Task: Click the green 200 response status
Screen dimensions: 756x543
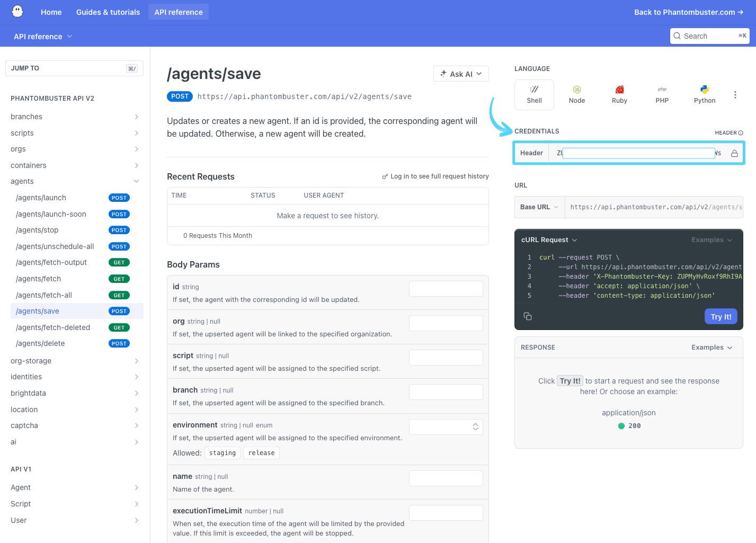Action: pyautogui.click(x=629, y=426)
